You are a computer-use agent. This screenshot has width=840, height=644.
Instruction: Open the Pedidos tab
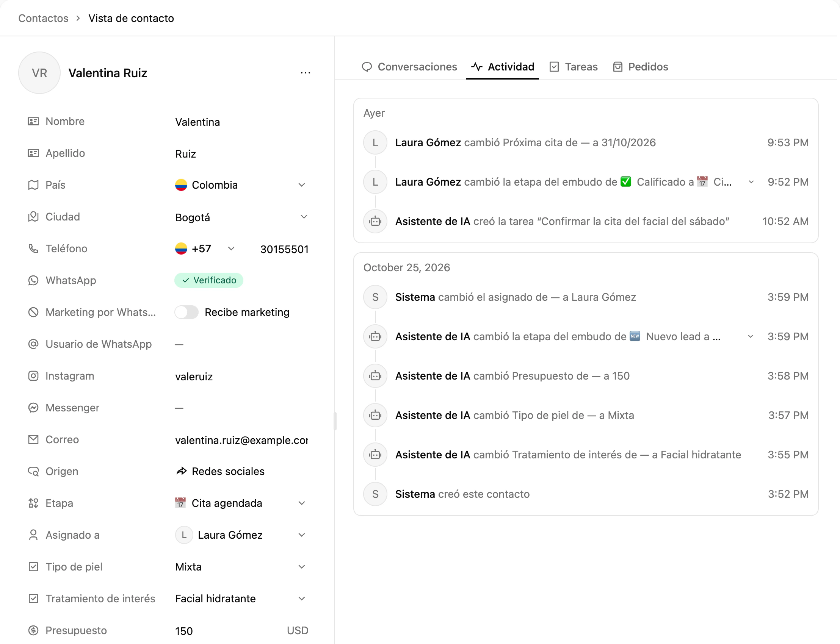pos(641,67)
